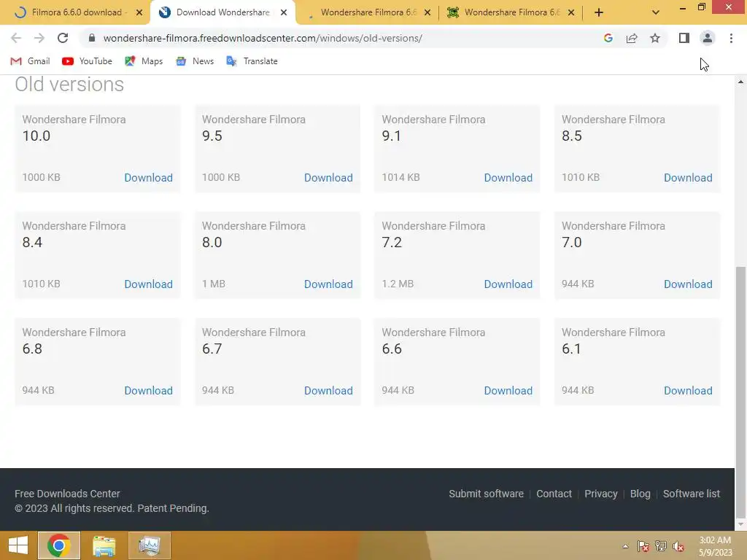Viewport: 747px width, 560px height.
Task: Open the Contact footer link
Action: (554, 494)
